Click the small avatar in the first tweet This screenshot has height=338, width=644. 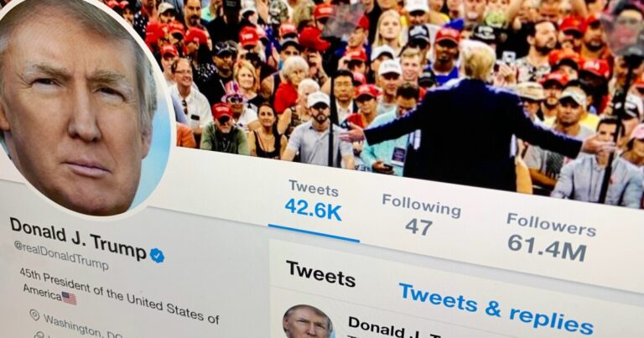[x=307, y=321]
